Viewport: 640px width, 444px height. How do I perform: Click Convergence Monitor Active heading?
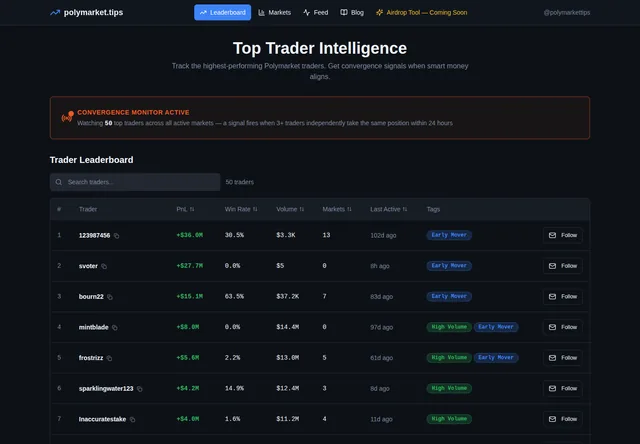click(x=133, y=112)
